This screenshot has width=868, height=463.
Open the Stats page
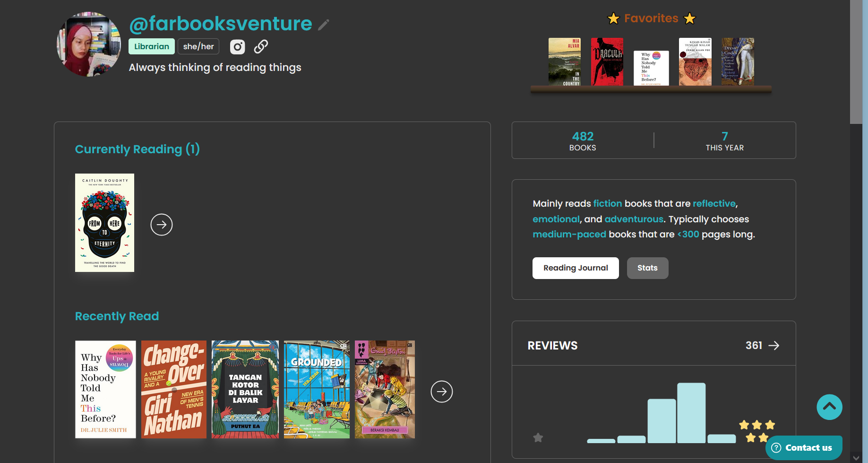pyautogui.click(x=647, y=268)
